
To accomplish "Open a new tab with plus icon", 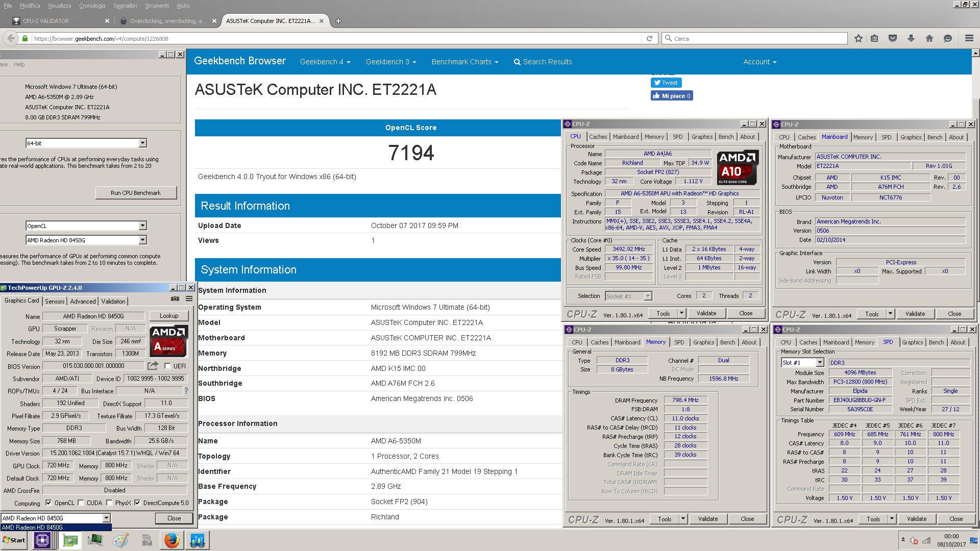I will coord(338,21).
